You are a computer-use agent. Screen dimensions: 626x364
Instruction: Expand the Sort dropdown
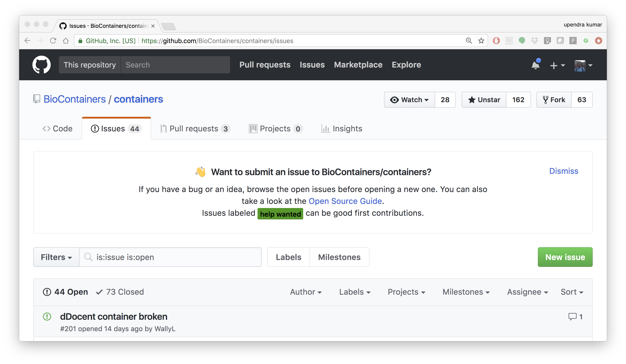click(x=572, y=292)
